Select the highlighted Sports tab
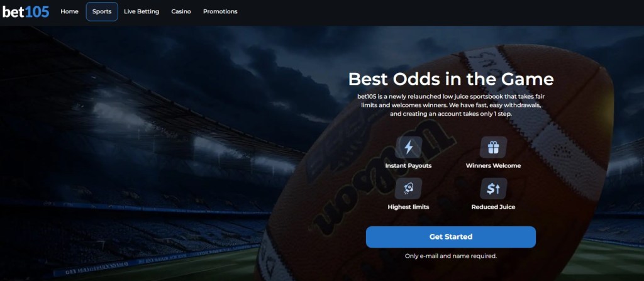644x281 pixels. point(102,11)
